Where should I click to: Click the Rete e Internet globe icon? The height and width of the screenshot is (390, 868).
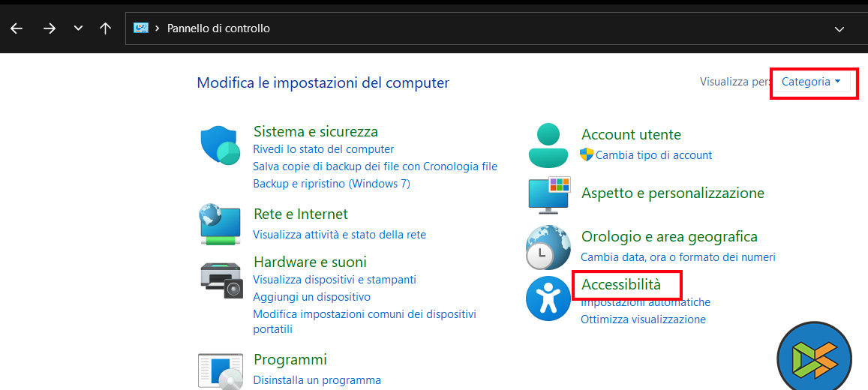(220, 223)
